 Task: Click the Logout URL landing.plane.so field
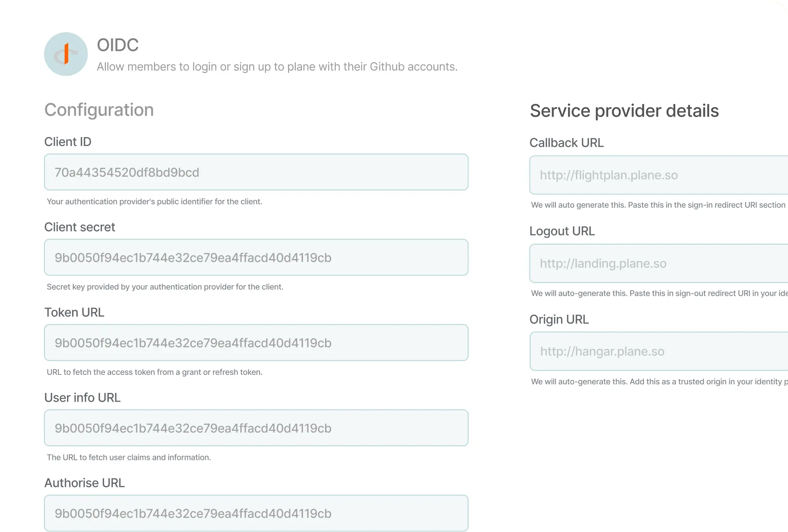[658, 263]
